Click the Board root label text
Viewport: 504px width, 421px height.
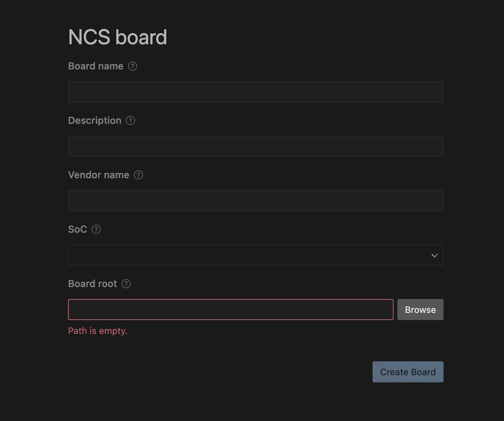(92, 284)
